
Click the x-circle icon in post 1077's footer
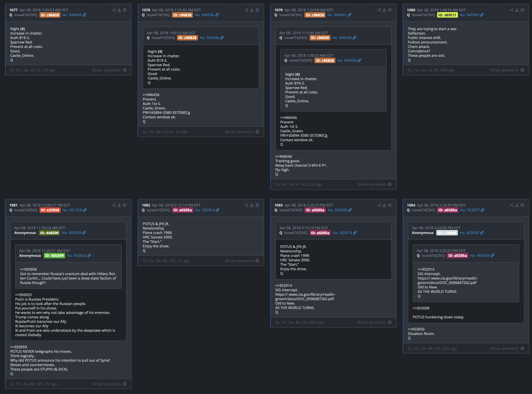[x=124, y=70]
